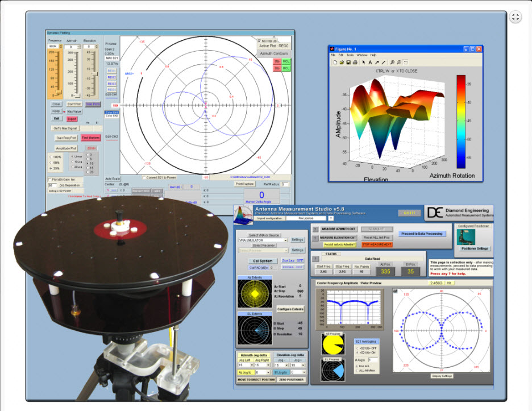
Task: Click the # Avg's input field
Action: tap(373, 360)
